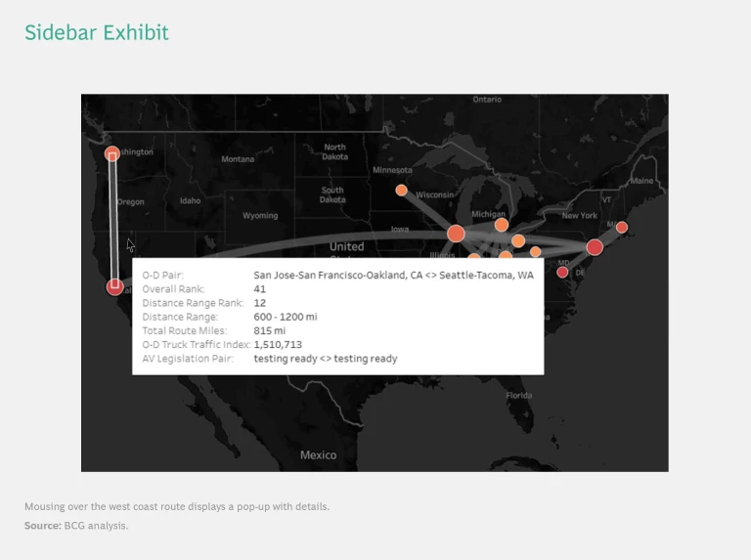
Task: Click the orange marker below the Michigan label
Action: pos(502,225)
